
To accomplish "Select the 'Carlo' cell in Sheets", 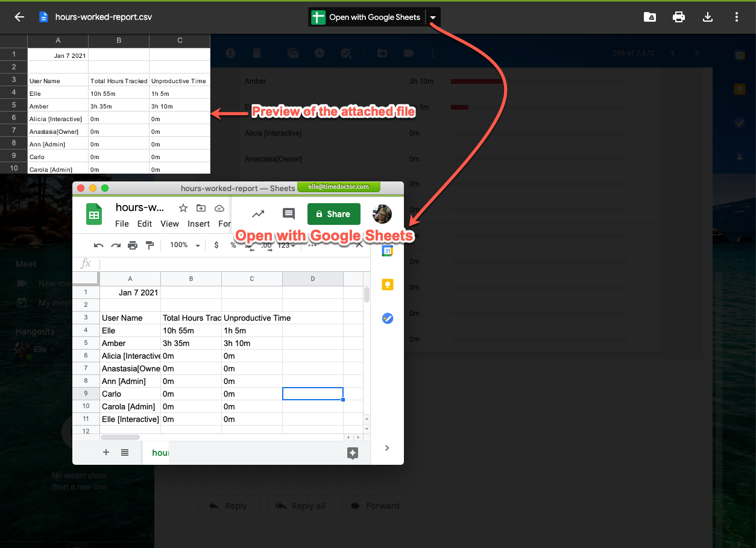I will coord(130,394).
